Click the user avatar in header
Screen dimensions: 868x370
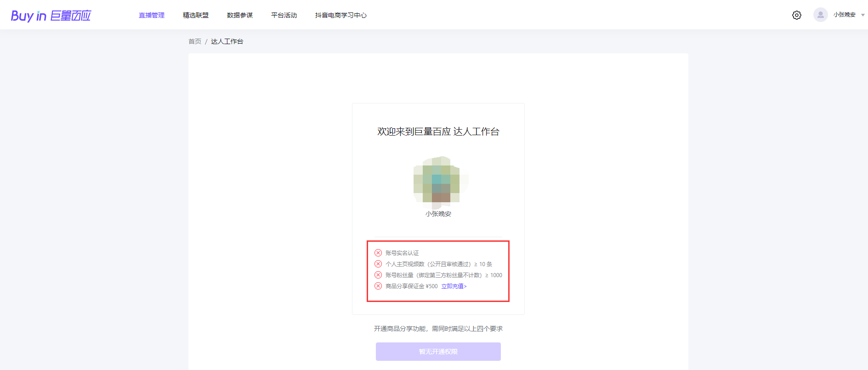(820, 15)
